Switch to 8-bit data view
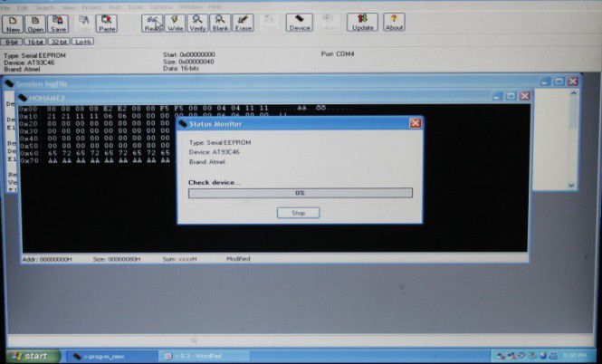This screenshot has height=364, width=602. pos(12,42)
